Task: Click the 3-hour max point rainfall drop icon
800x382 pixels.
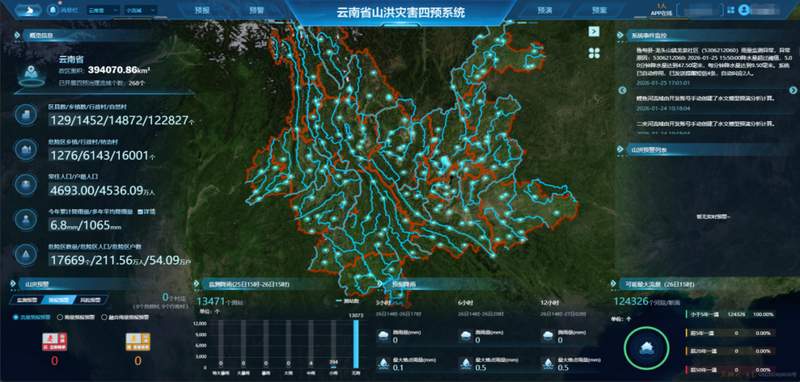Action: (x=383, y=363)
